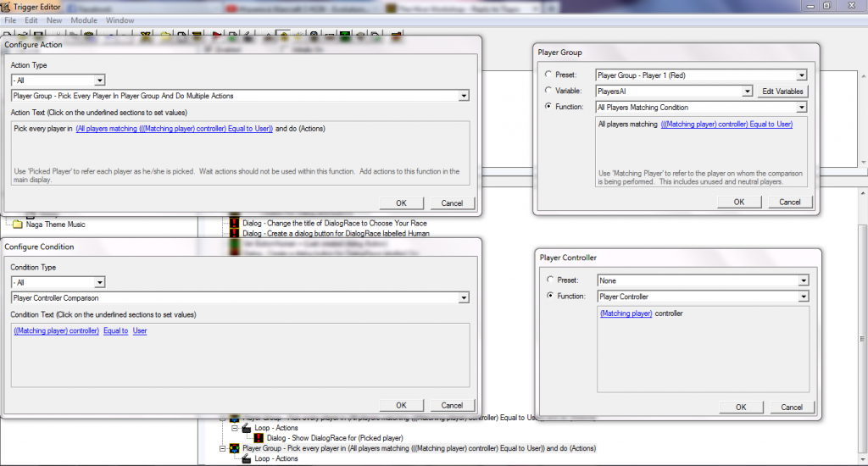Click the green monitor toolbar icon
The image size is (868, 466).
click(x=346, y=36)
